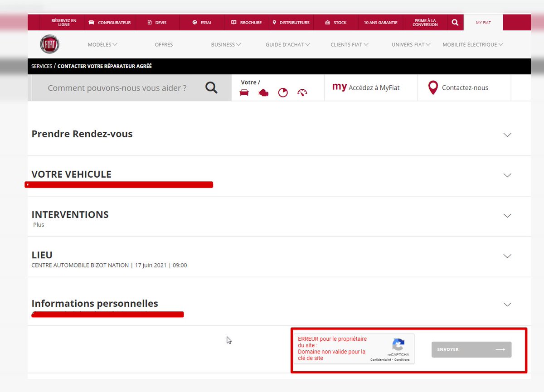The height and width of the screenshot is (392, 544).
Task: Open the Devis link
Action: tap(160, 23)
